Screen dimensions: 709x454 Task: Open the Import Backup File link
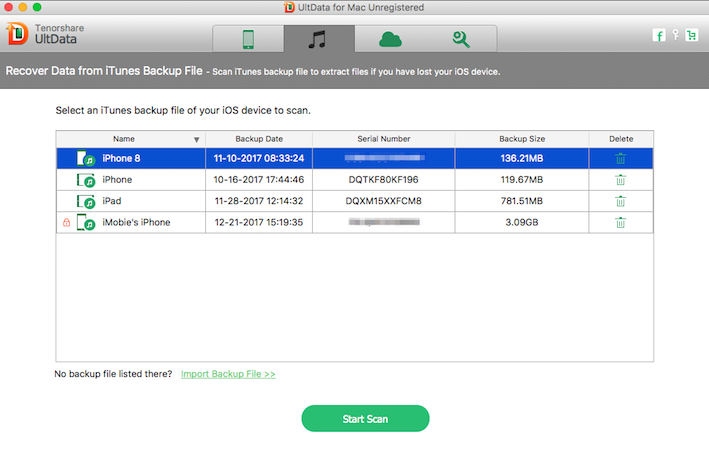pos(228,374)
